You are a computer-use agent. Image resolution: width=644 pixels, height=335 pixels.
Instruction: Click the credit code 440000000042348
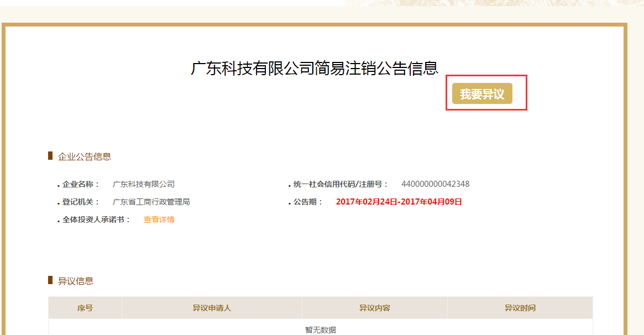pyautogui.click(x=435, y=184)
